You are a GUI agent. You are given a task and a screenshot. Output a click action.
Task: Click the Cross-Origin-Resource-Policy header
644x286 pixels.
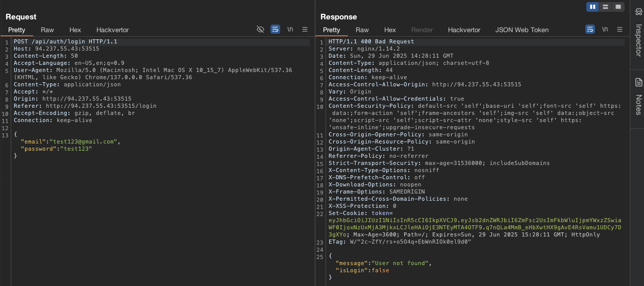pos(402,142)
